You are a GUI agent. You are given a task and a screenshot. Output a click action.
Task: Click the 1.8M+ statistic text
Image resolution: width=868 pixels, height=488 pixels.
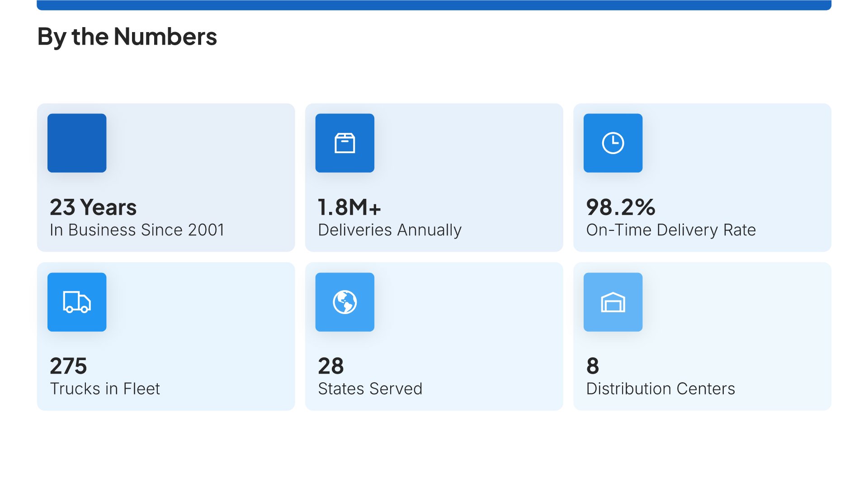(349, 207)
